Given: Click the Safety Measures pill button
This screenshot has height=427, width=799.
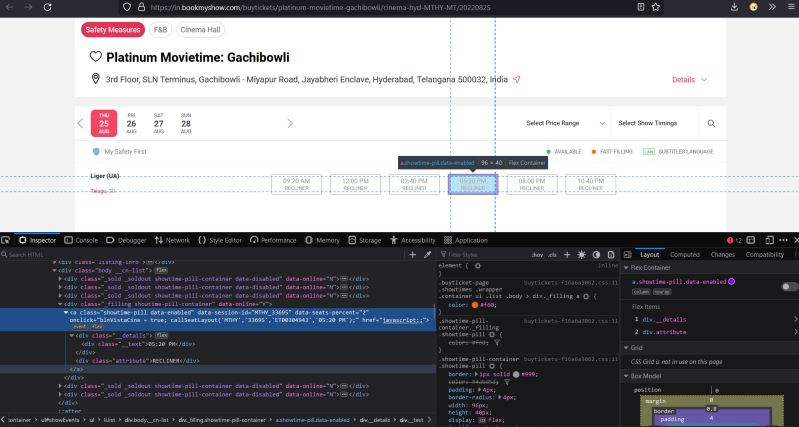Looking at the screenshot, I should click(113, 30).
